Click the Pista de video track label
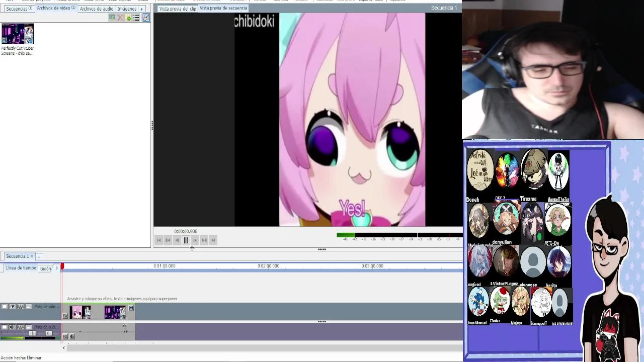Screen dimensions: 644x362 (x=47, y=307)
